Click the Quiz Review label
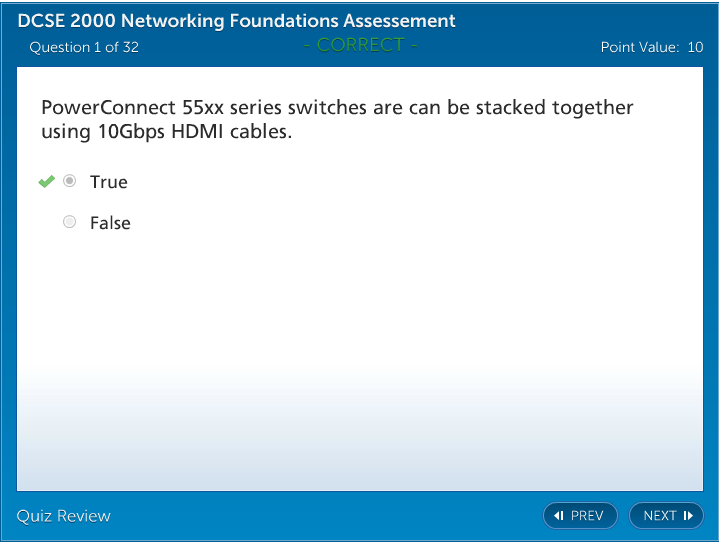Image resolution: width=719 pixels, height=543 pixels. point(64,516)
